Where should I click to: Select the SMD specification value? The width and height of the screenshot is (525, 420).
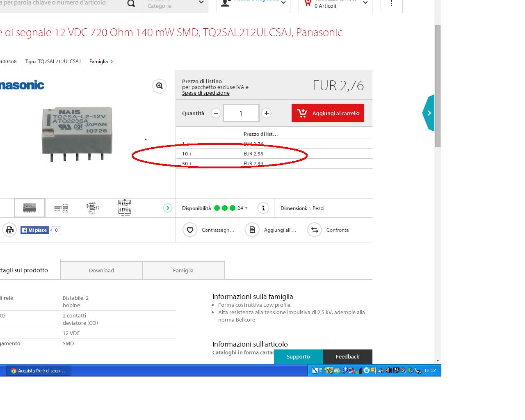point(68,344)
